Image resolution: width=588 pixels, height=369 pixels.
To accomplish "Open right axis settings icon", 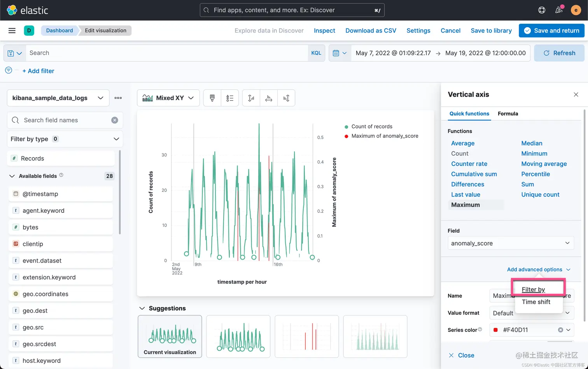I will [286, 98].
